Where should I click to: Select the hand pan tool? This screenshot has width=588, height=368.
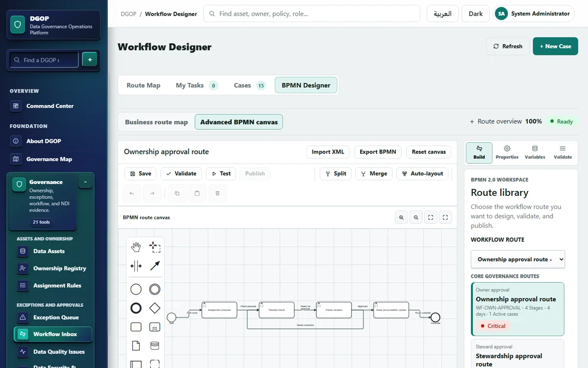[x=136, y=247]
